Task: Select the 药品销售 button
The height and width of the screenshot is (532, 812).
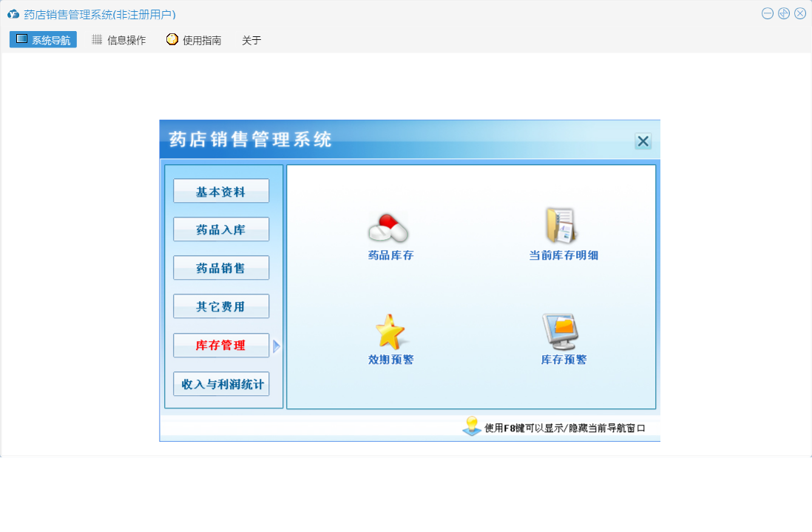Action: pyautogui.click(x=221, y=268)
